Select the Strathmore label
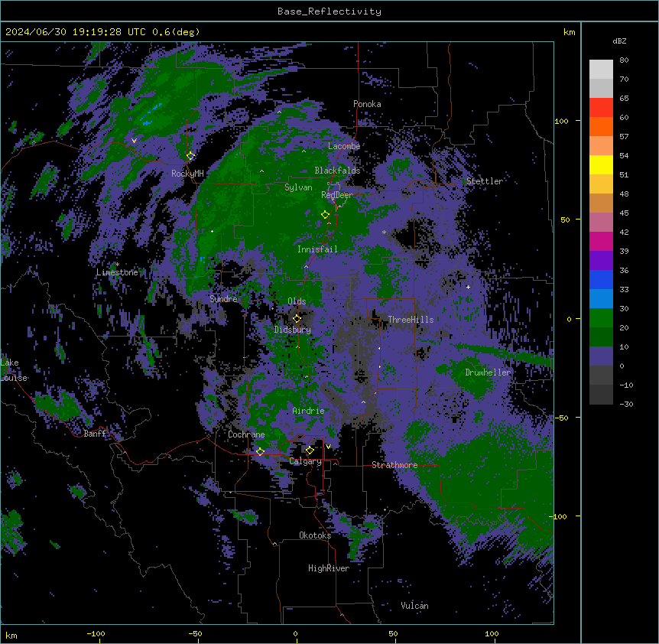 pos(394,465)
